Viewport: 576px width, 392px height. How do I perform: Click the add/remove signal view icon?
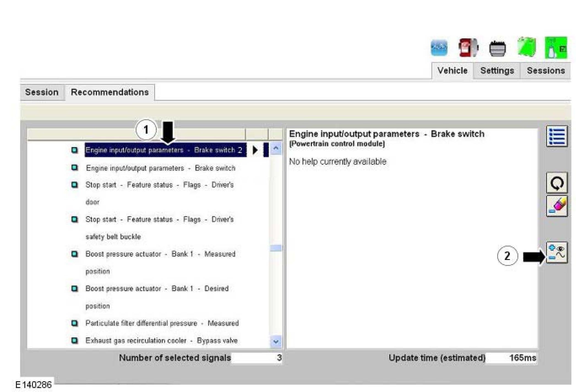[556, 253]
